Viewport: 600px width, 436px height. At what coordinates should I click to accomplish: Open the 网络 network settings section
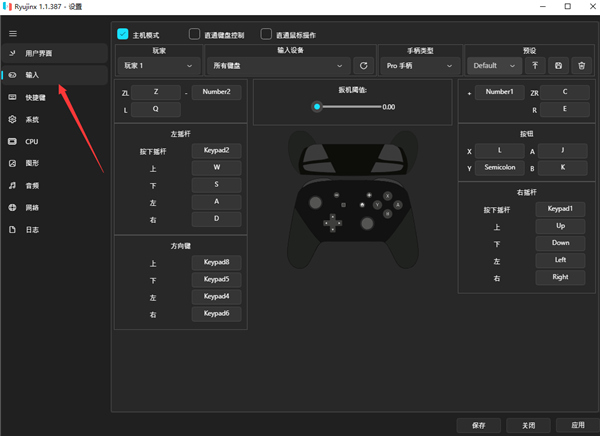[32, 207]
